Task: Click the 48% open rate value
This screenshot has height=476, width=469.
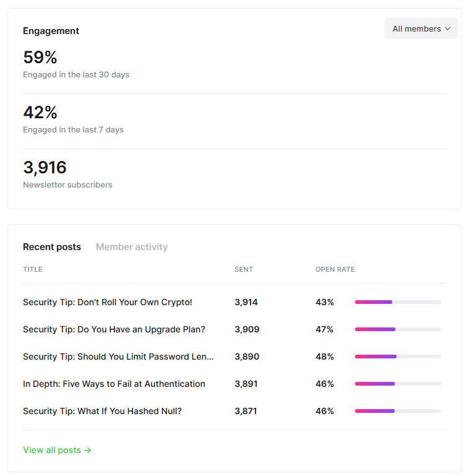Action: (x=325, y=357)
